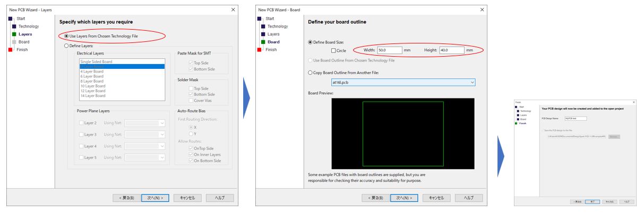Click the Technology step icon in Board wizard

(263, 26)
